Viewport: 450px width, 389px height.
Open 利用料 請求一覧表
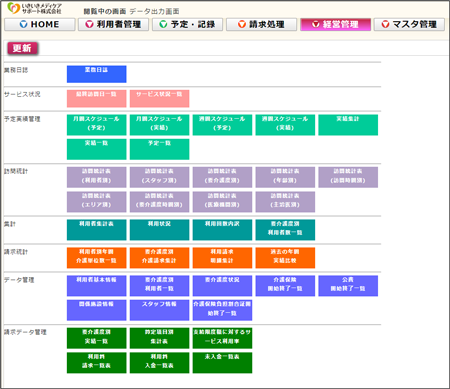[x=96, y=363]
